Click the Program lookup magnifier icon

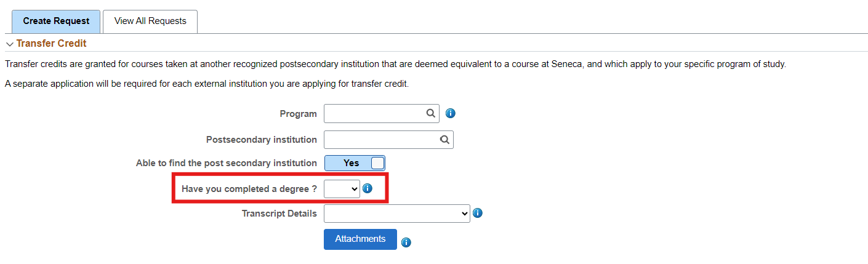click(x=431, y=114)
